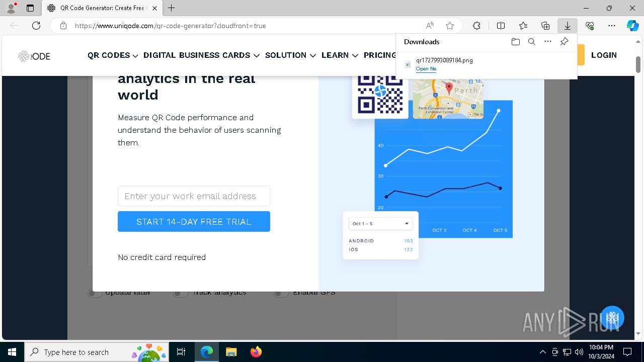Search downloads with magnifier icon
This screenshot has height=362, width=644.
pyautogui.click(x=531, y=42)
